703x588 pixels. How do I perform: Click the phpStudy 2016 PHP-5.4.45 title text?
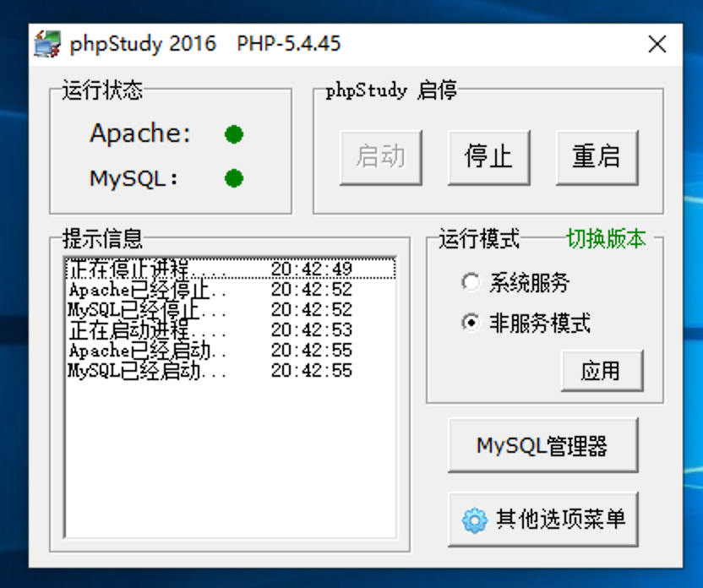[205, 44]
